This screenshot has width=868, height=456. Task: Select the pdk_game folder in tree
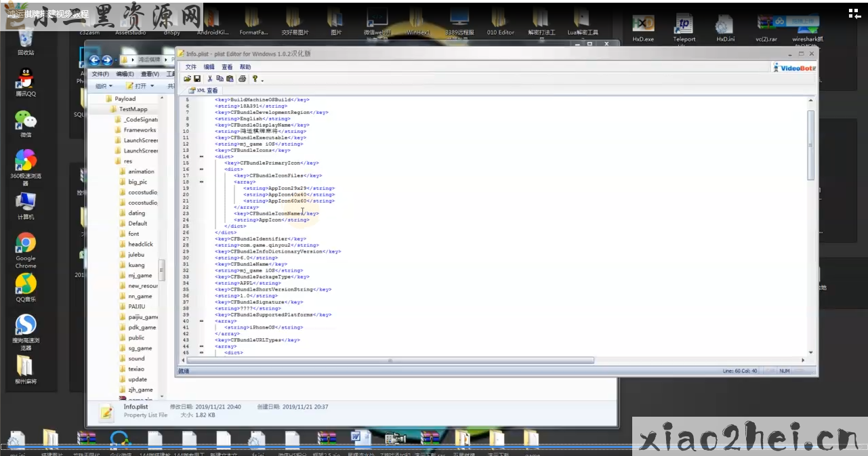(138, 327)
